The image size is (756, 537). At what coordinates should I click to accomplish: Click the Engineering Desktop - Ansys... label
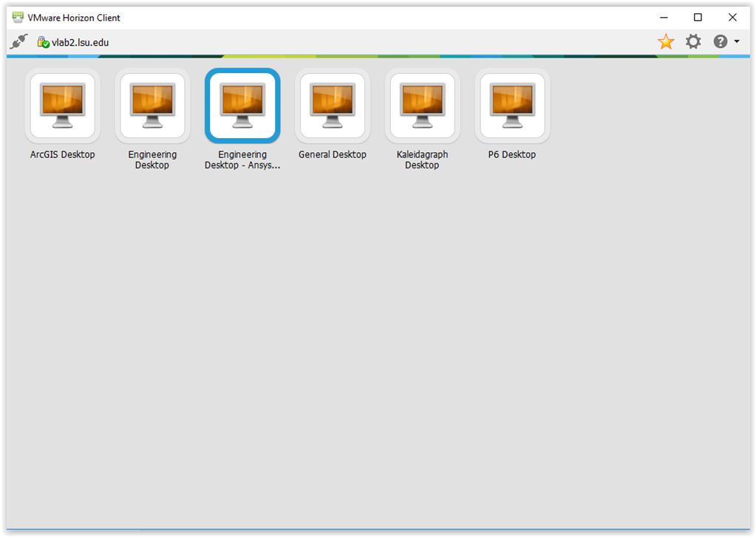click(x=242, y=160)
